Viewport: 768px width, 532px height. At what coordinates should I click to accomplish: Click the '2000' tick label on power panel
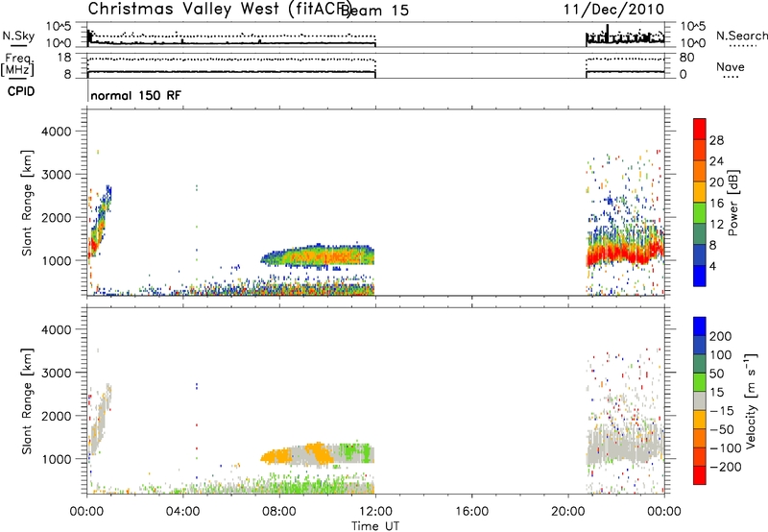pyautogui.click(x=56, y=217)
